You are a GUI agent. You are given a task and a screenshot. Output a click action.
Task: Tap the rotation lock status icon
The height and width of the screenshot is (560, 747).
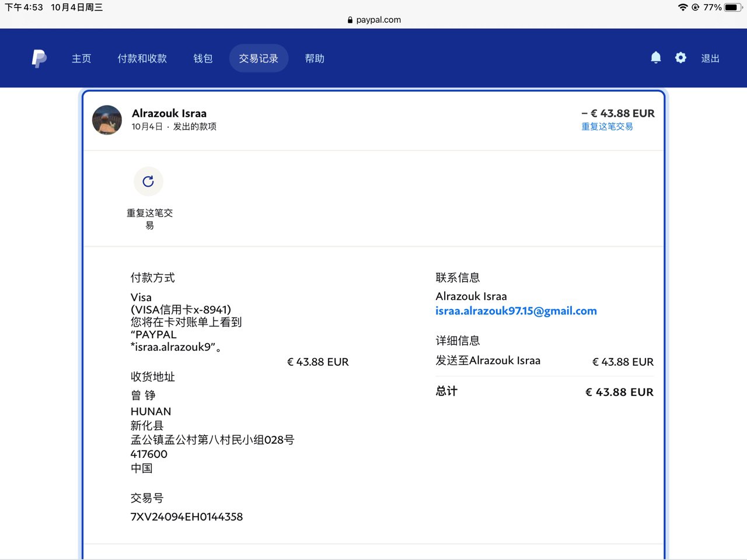[x=695, y=8]
